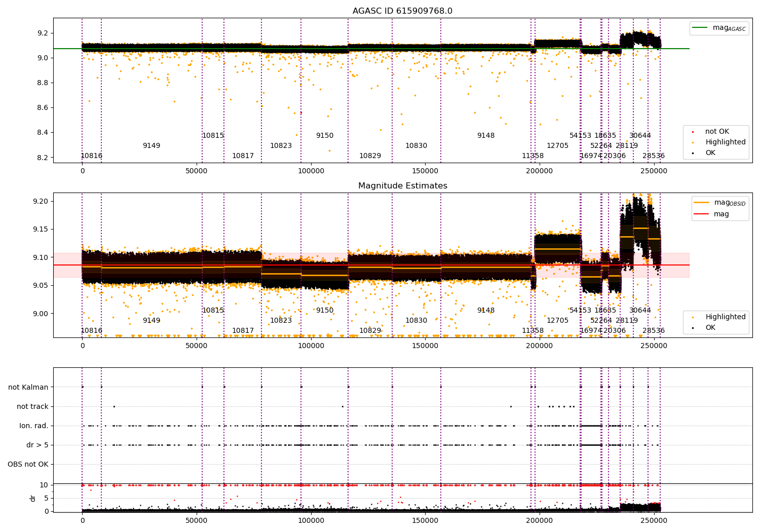Image resolution: width=760 pixels, height=532 pixels.
Task: Click the 8.6 y-tick on the top plot
Action: [43, 108]
